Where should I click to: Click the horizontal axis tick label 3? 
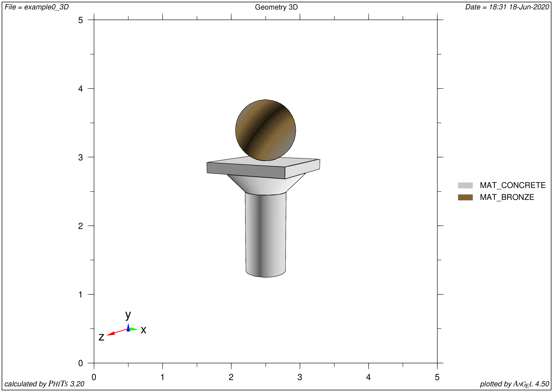point(300,377)
